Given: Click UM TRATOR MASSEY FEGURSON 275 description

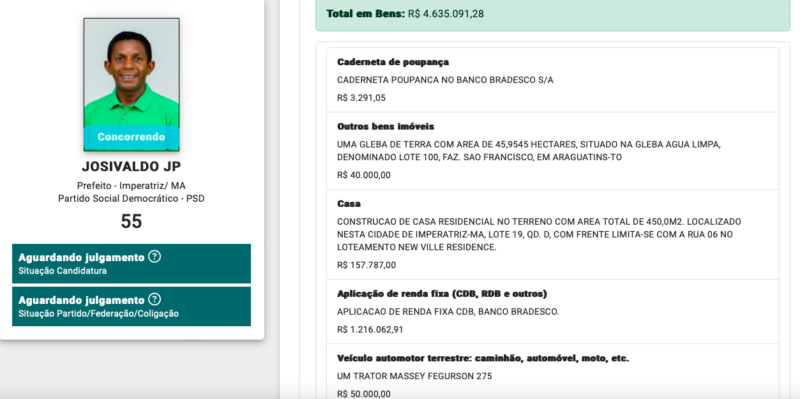Looking at the screenshot, I should pyautogui.click(x=414, y=377).
